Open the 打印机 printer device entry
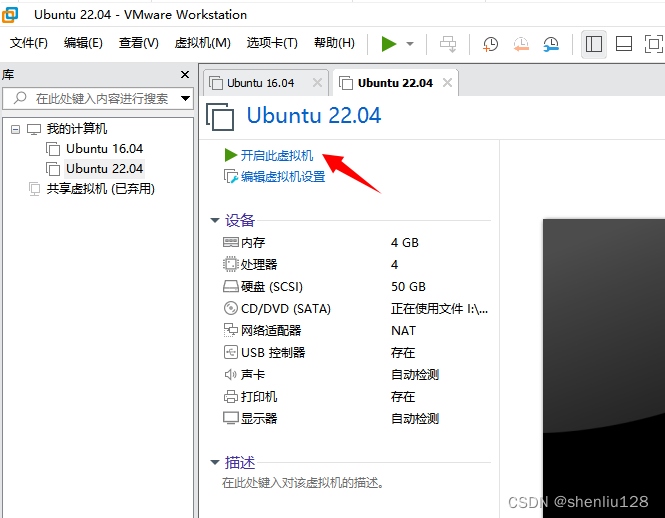Viewport: 665px width, 518px height. (259, 397)
